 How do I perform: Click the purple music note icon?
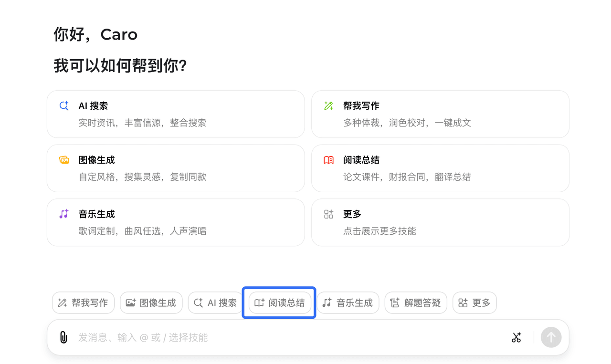pos(64,214)
